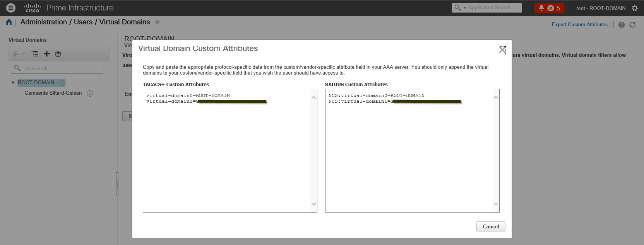Open the help question mark icon
The image size is (644, 245).
tap(622, 25)
